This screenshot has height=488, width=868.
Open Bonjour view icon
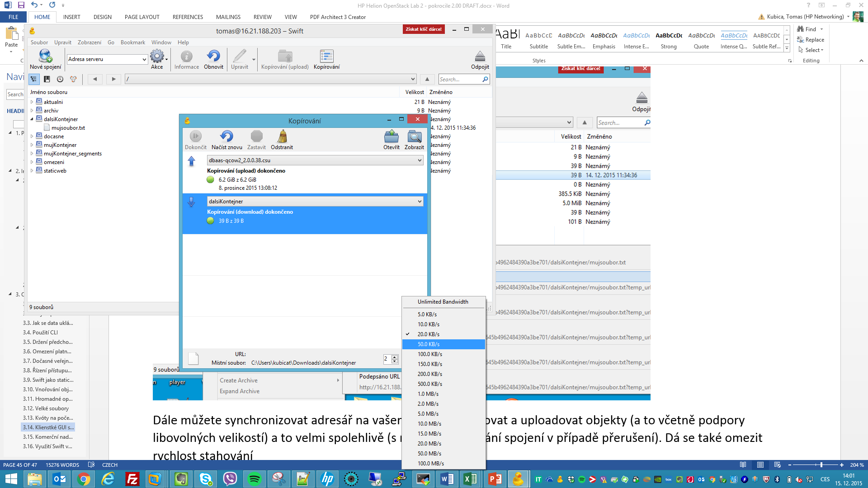click(73, 79)
